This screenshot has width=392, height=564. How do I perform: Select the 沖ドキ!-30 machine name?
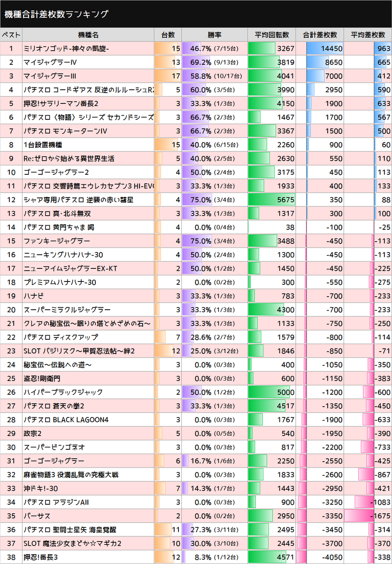[x=41, y=488]
